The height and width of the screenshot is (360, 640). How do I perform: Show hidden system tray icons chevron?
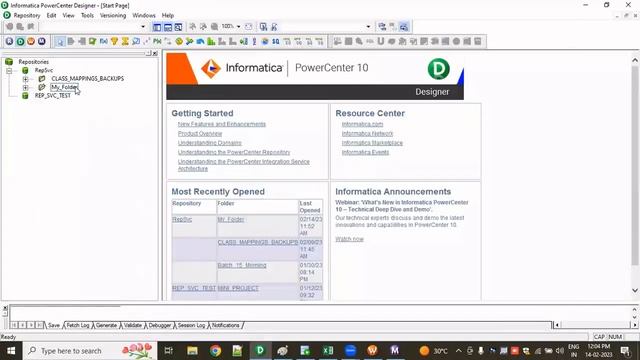point(459,351)
